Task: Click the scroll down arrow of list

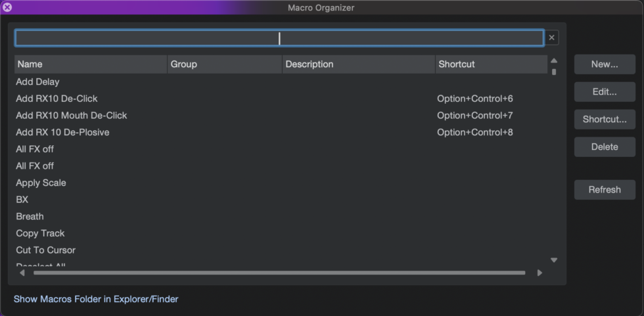Action: tap(553, 260)
